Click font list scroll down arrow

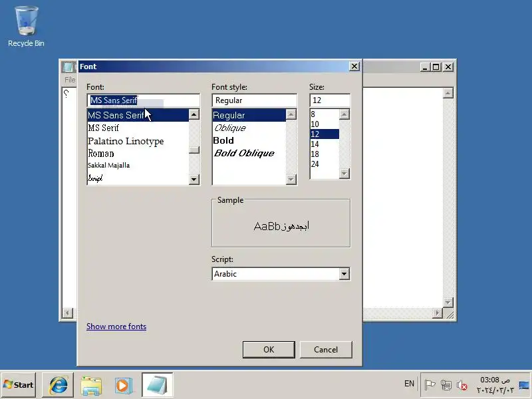coord(194,179)
